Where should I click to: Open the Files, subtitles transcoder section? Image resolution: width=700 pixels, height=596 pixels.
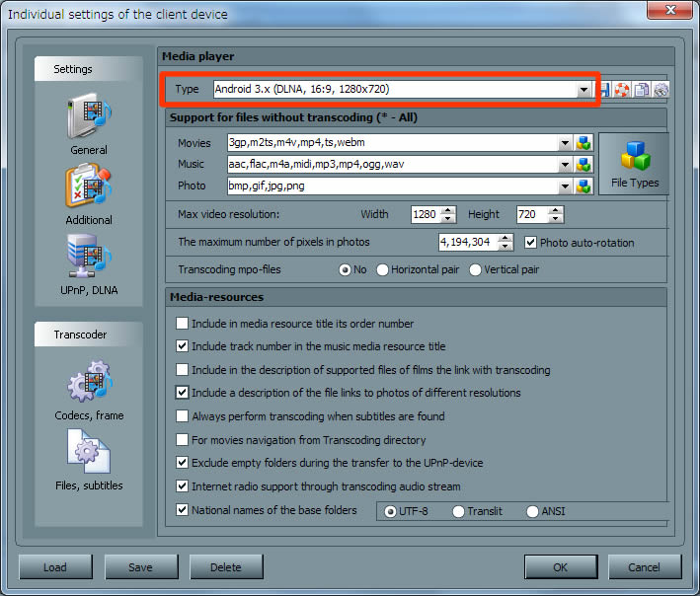coord(89,460)
